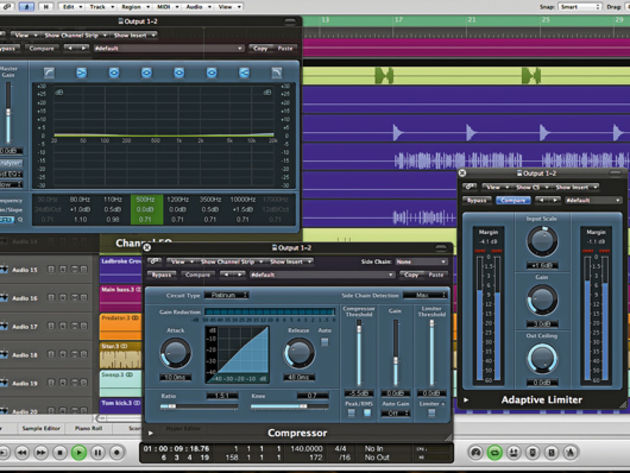This screenshot has height=473, width=630.
Task: Click the chain link icon in the Arrange toolbar
Action: pos(7,7)
